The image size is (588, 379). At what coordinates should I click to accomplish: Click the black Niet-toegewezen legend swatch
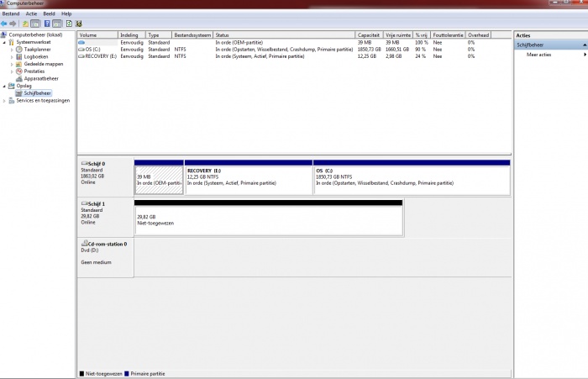point(81,374)
